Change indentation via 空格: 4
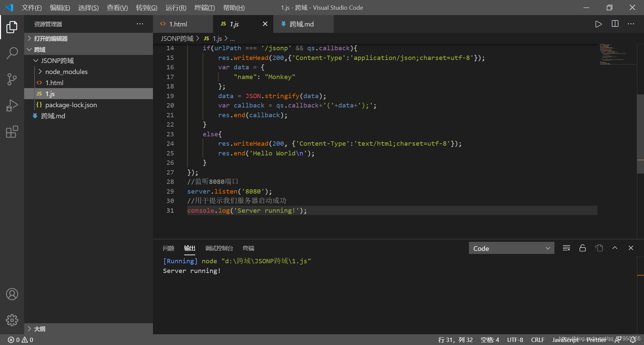Viewport: 644px width, 345px height. (x=490, y=340)
